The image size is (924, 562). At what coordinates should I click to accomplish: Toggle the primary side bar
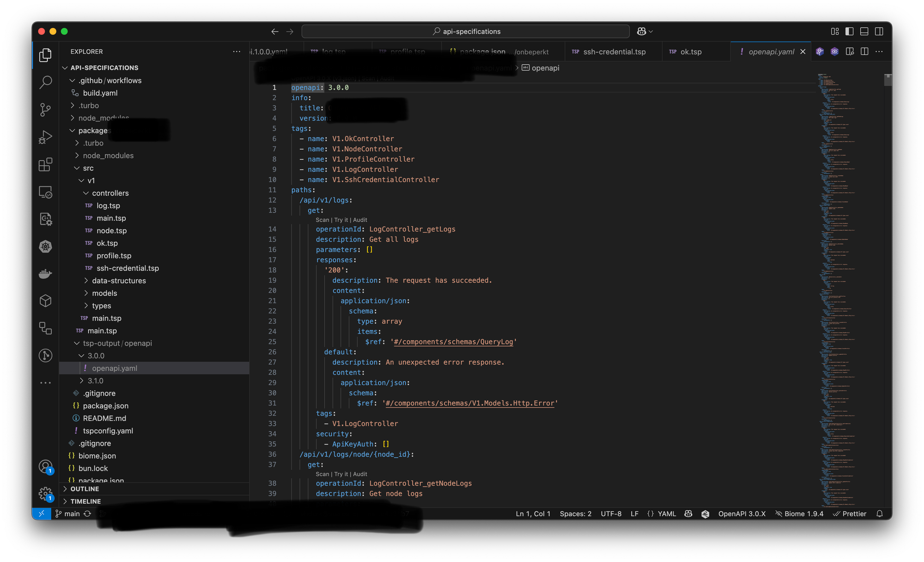tap(850, 31)
